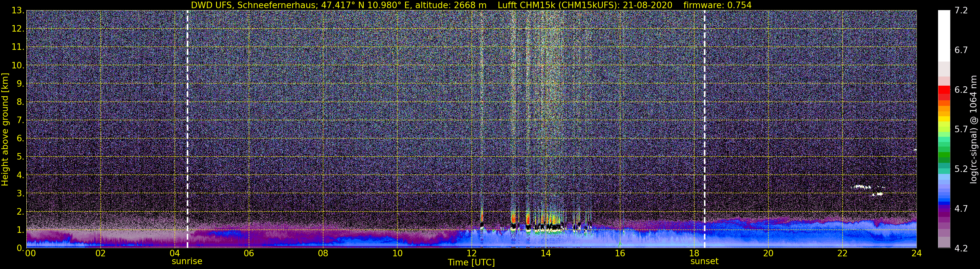Click the white dashed sunrise line
The width and height of the screenshot is (980, 269).
pyautogui.click(x=188, y=129)
